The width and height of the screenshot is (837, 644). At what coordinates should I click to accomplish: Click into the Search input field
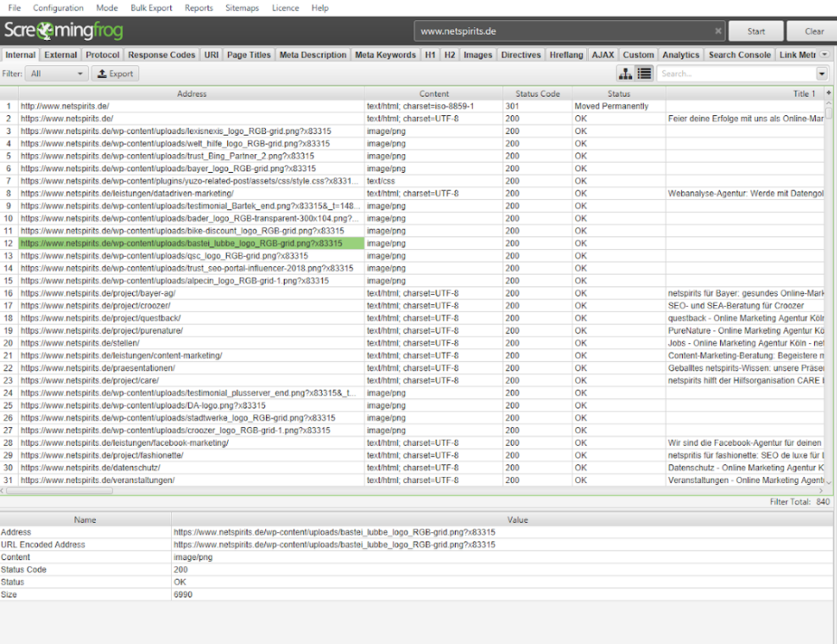coord(735,74)
